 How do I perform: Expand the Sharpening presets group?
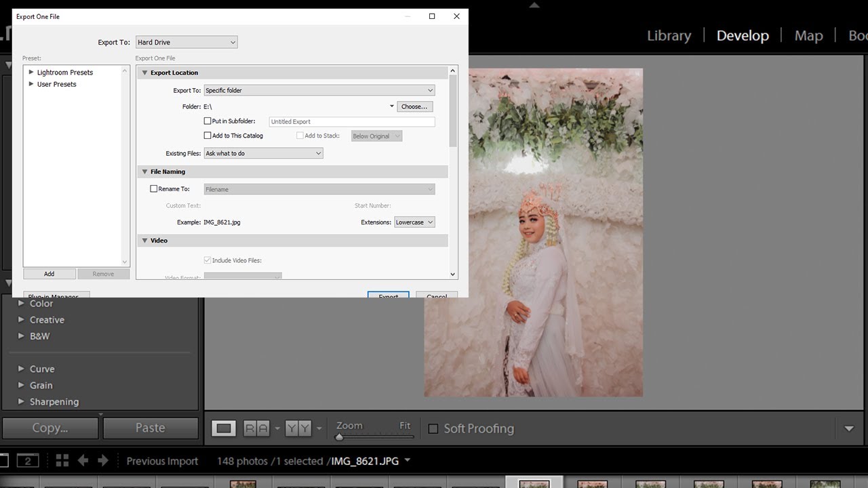click(x=22, y=401)
